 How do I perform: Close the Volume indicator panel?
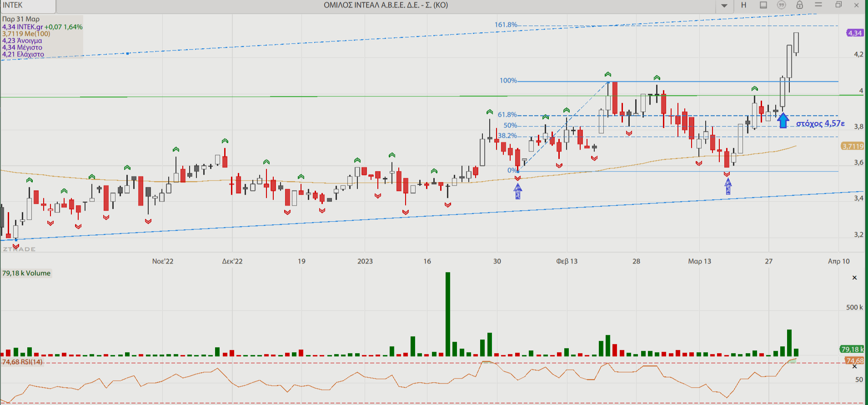coord(854,278)
